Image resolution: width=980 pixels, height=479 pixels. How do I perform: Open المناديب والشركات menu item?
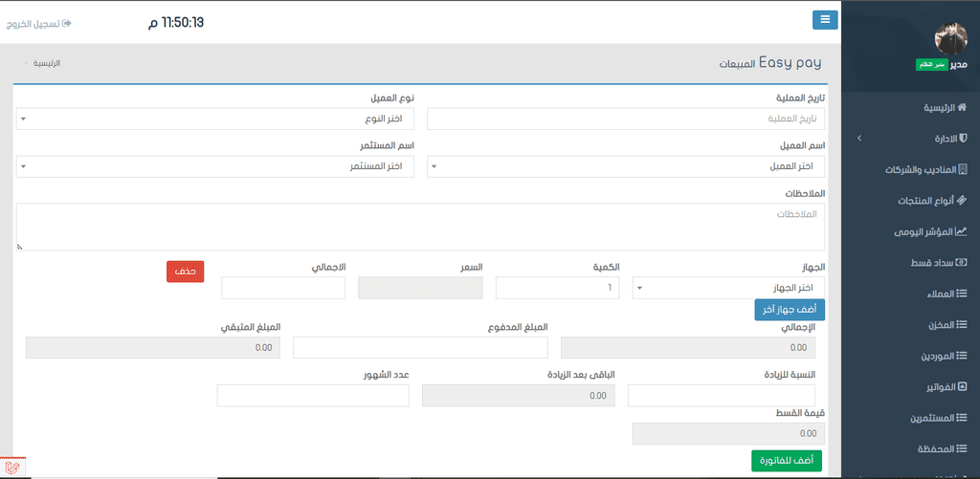[926, 169]
